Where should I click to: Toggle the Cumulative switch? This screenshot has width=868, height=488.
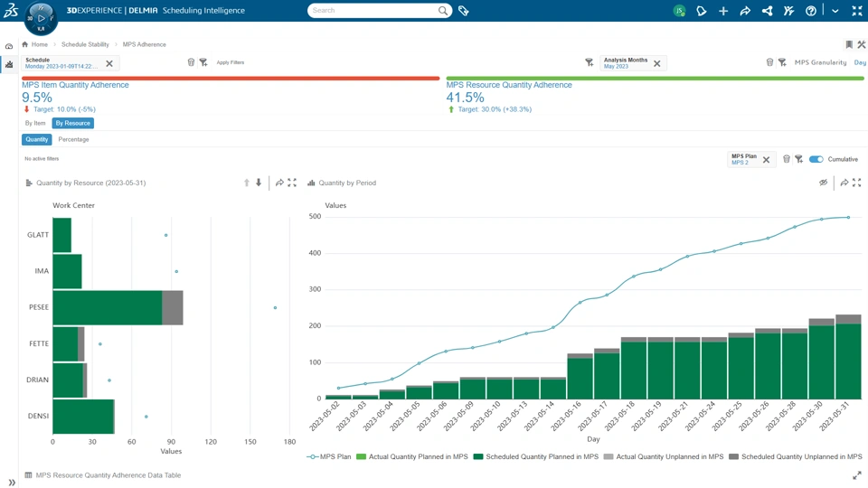tap(816, 159)
